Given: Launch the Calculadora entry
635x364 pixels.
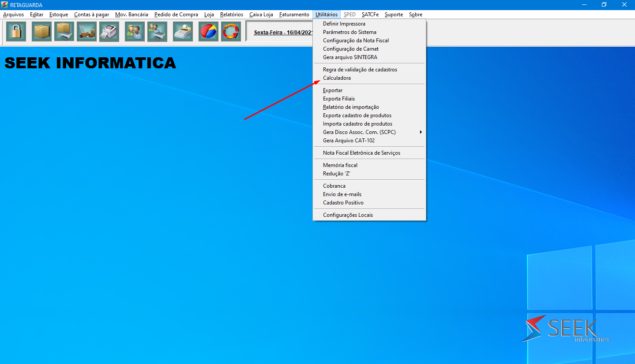Looking at the screenshot, I should pyautogui.click(x=369, y=78).
